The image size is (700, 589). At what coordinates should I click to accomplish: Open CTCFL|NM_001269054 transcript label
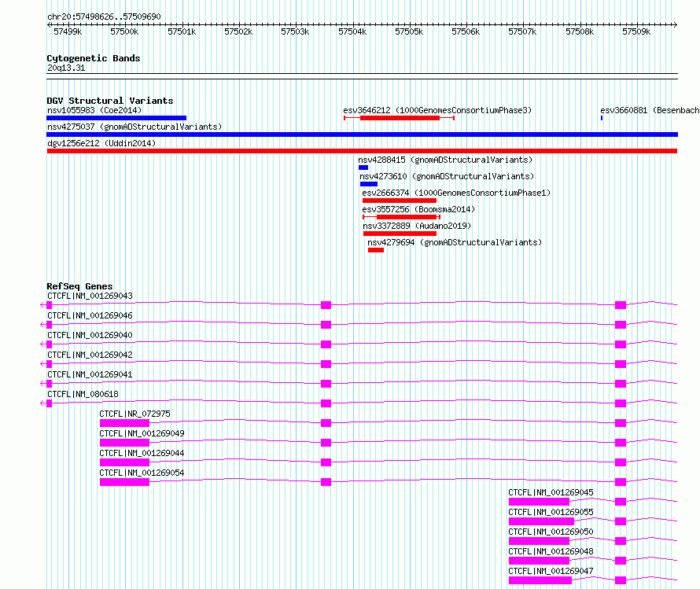tap(142, 473)
